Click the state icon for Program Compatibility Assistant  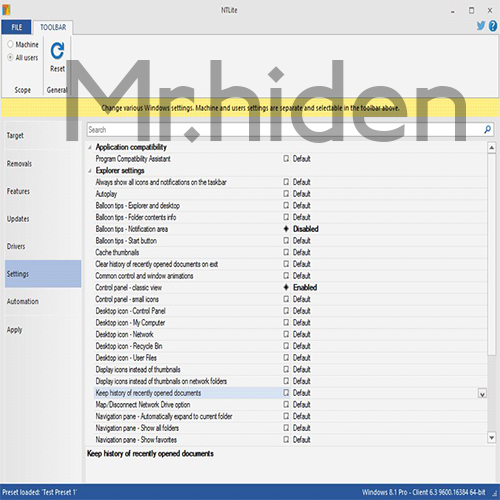pos(286,159)
